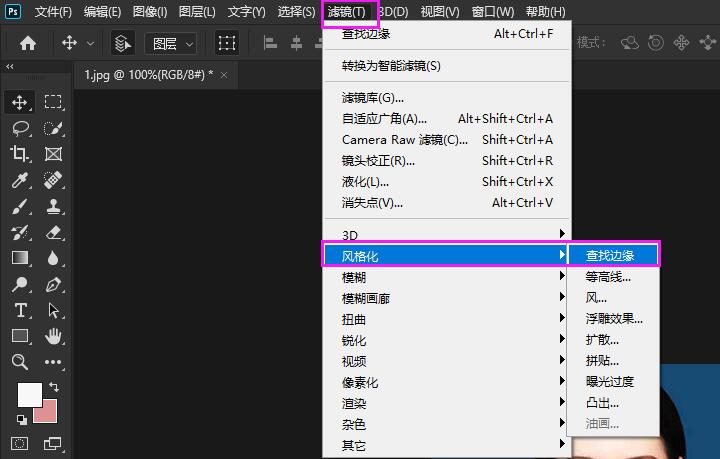
Task: Click the Home icon in options bar
Action: [28, 43]
